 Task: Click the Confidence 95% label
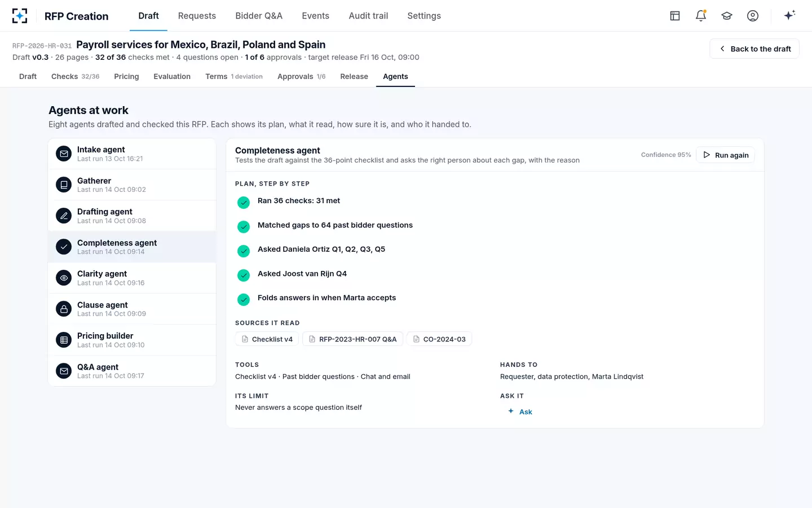pyautogui.click(x=666, y=155)
